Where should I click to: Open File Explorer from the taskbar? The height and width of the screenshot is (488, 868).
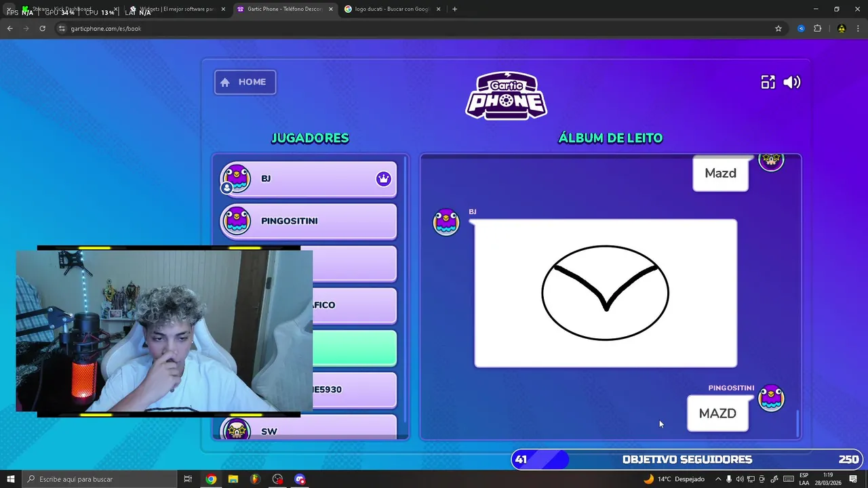point(233,479)
